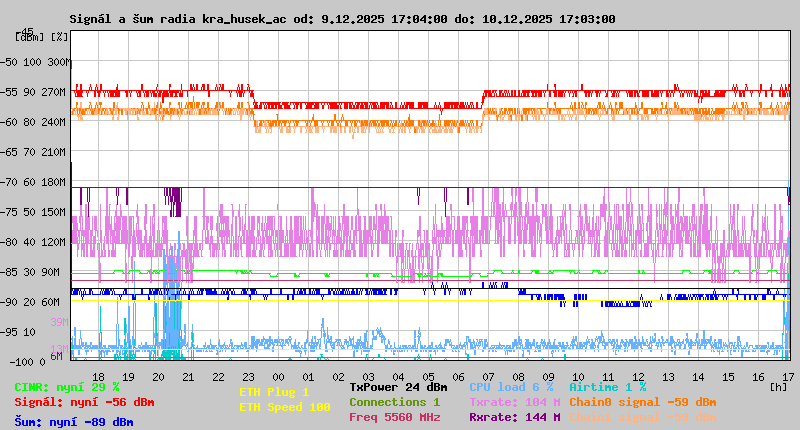800x430 pixels.
Task: Click the '-75' dBm y-axis label
Action: point(8,212)
